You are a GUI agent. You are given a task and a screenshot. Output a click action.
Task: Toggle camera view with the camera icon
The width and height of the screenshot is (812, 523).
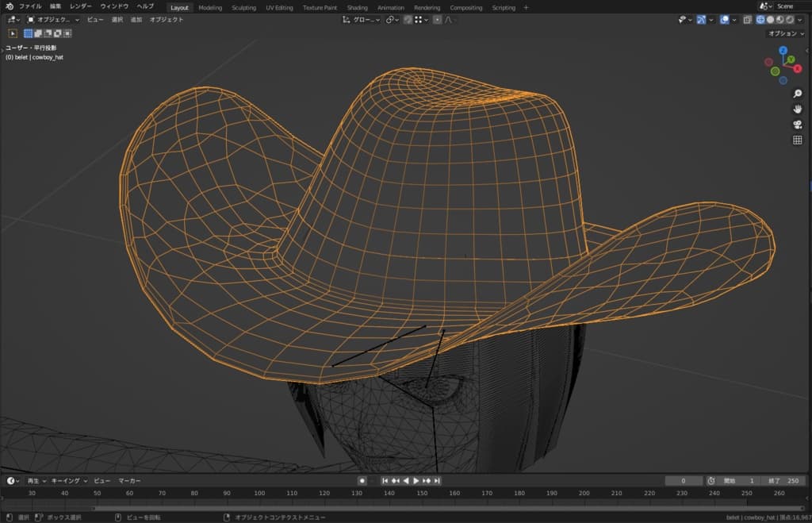coord(798,125)
